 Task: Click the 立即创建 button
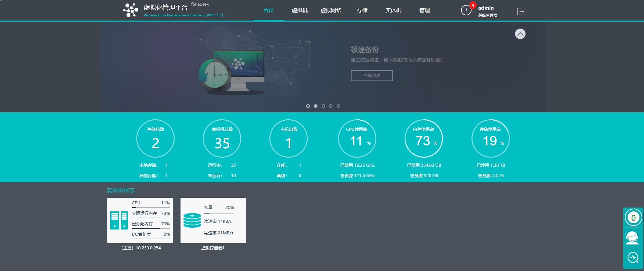tap(371, 76)
